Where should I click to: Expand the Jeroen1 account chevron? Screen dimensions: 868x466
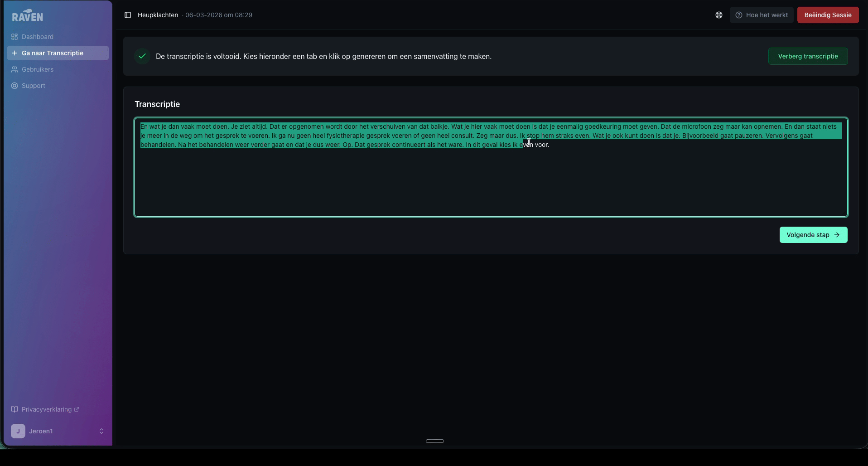pos(101,431)
